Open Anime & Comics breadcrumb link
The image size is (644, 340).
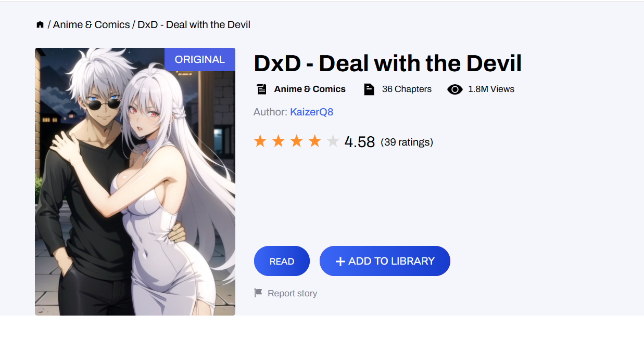click(92, 24)
